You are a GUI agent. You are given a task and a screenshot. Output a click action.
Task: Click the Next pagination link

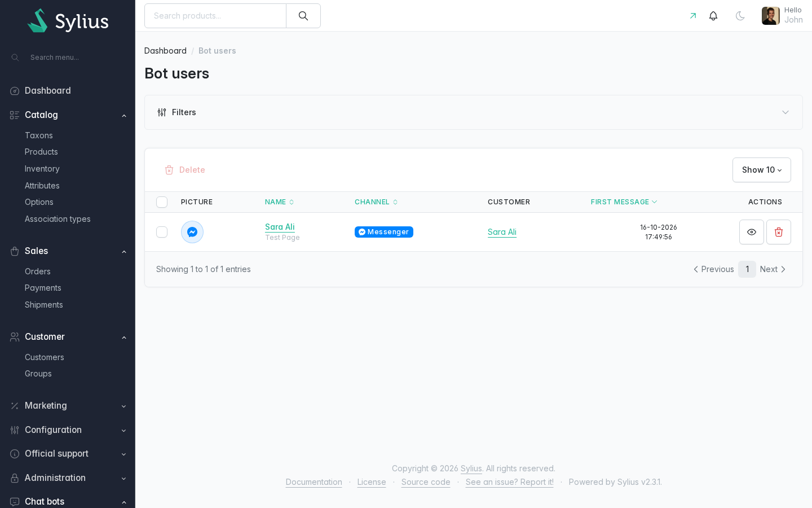pos(773,269)
